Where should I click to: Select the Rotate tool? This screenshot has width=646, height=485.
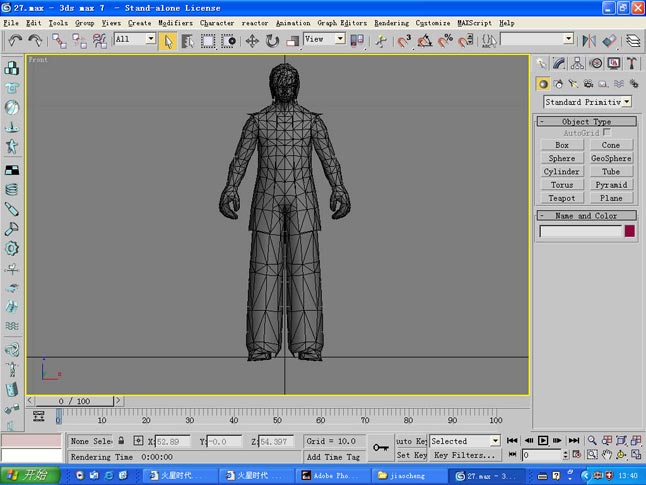point(272,41)
